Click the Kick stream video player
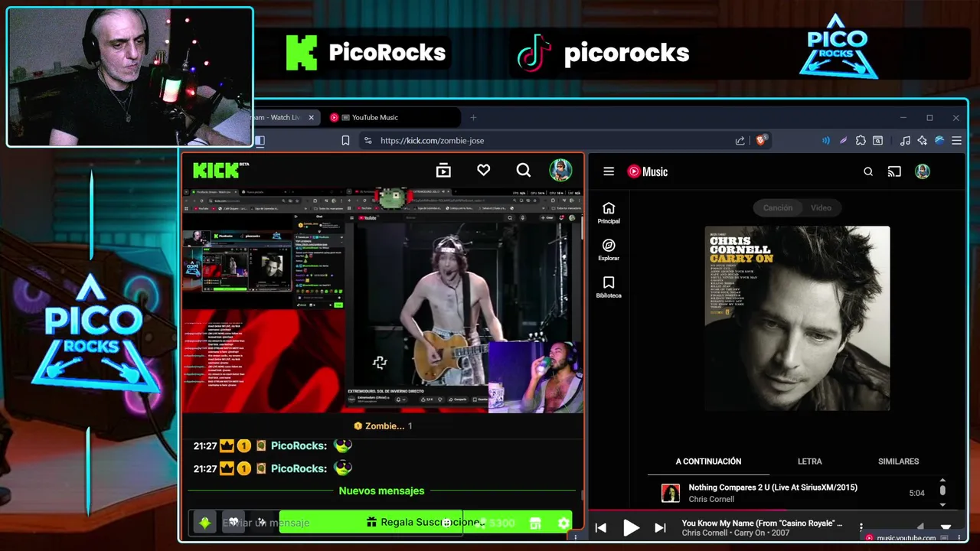 382,300
